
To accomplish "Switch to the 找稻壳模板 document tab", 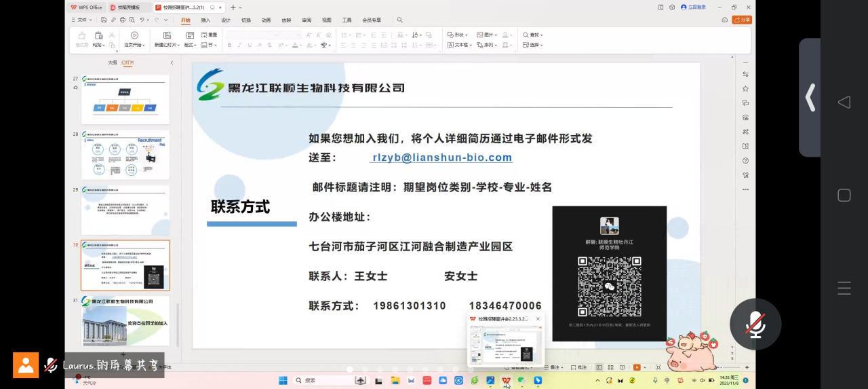I will point(129,7).
